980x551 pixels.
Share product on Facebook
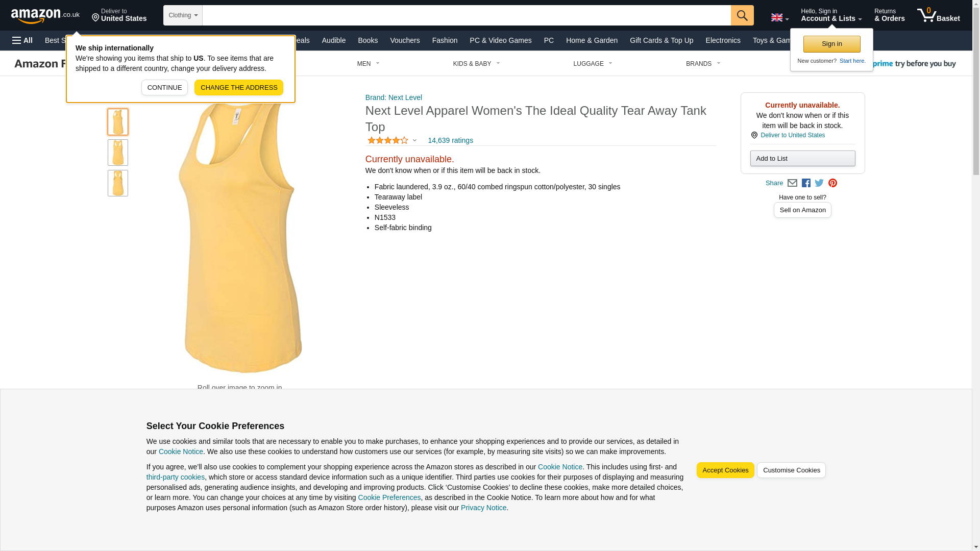806,183
